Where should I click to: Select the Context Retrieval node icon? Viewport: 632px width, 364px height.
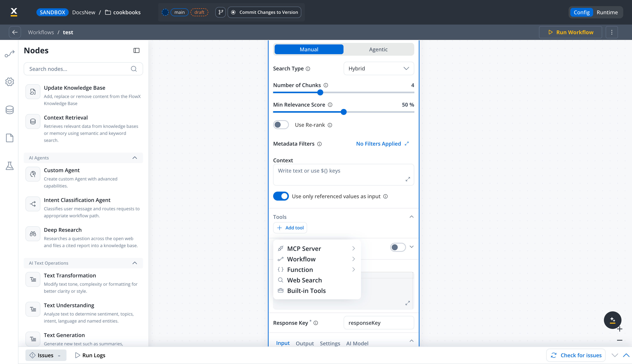click(x=33, y=121)
